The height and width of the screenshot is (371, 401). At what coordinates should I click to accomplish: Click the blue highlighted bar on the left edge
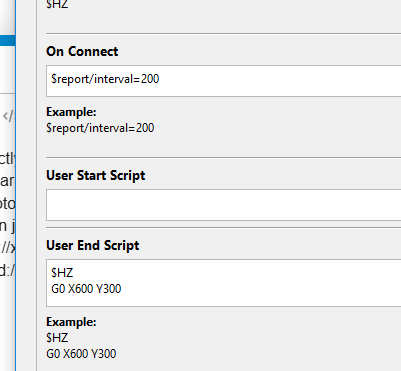pyautogui.click(x=7, y=41)
